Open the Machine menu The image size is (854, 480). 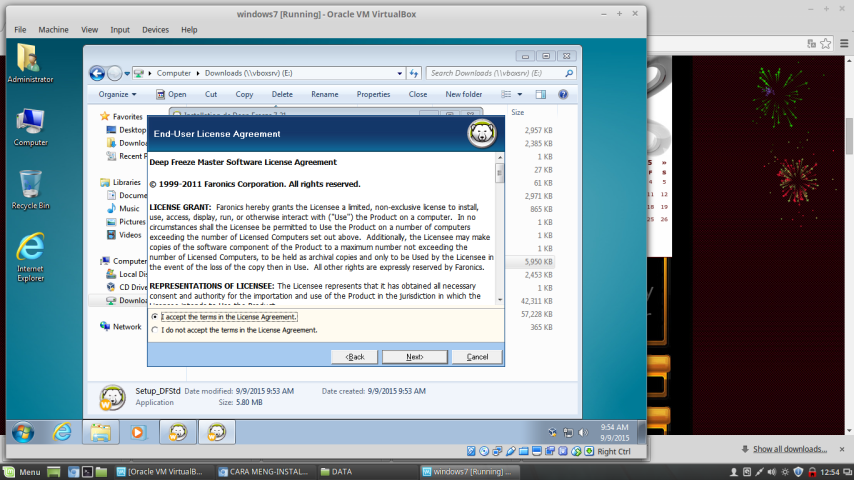click(x=53, y=30)
